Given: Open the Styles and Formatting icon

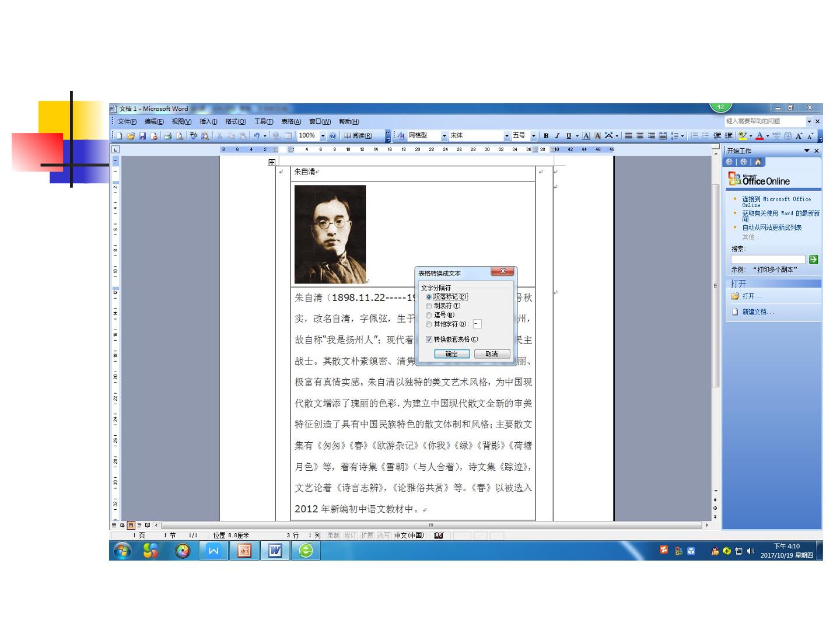Looking at the screenshot, I should (x=401, y=136).
